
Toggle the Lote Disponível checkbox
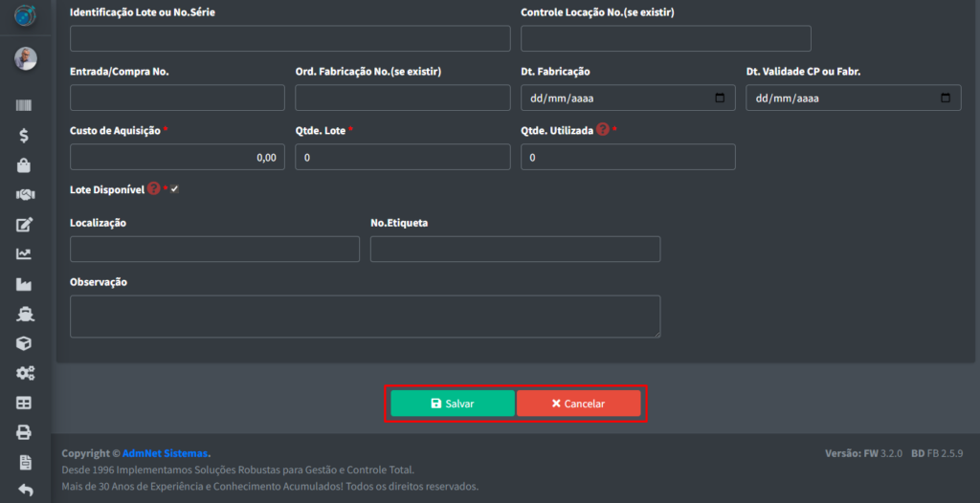click(x=175, y=189)
